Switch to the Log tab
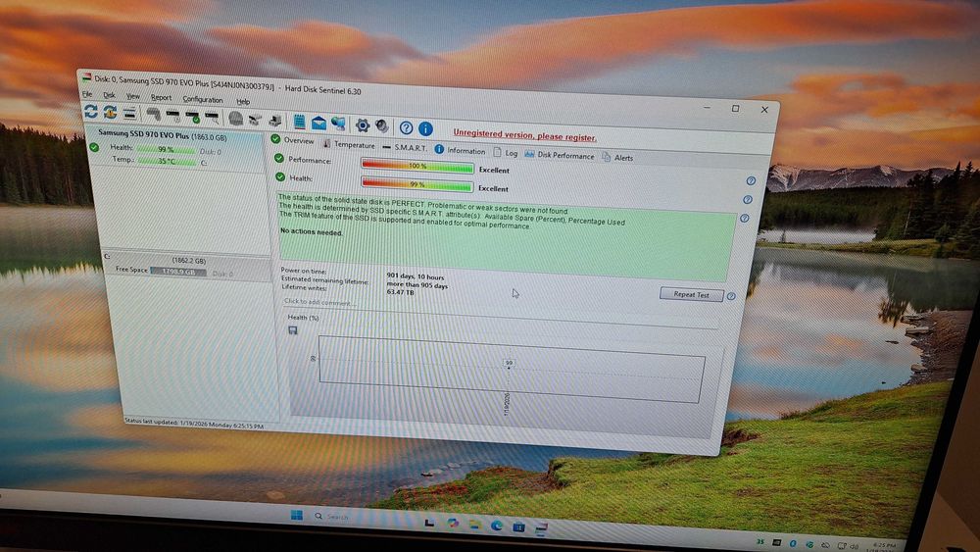 [506, 153]
